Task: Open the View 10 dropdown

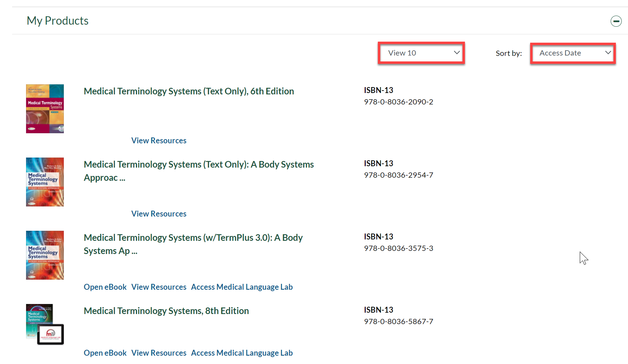Action: 421,53
